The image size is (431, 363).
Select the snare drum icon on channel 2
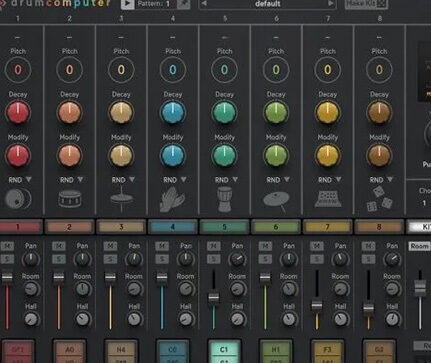tap(70, 199)
